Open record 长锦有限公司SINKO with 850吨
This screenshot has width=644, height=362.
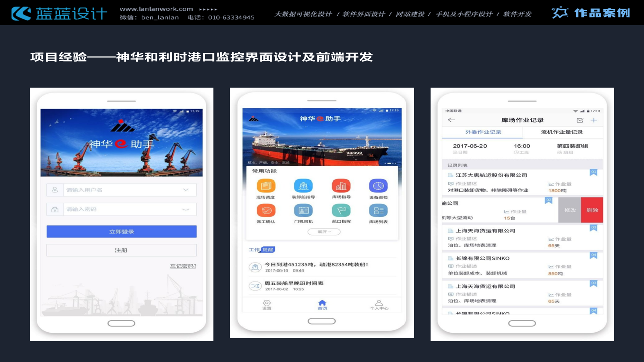tap(522, 265)
